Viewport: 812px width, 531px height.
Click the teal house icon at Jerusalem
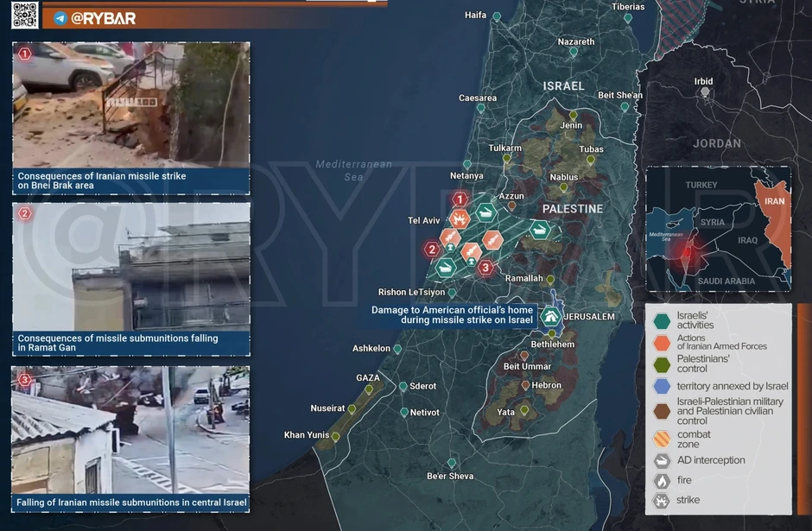[x=550, y=316]
